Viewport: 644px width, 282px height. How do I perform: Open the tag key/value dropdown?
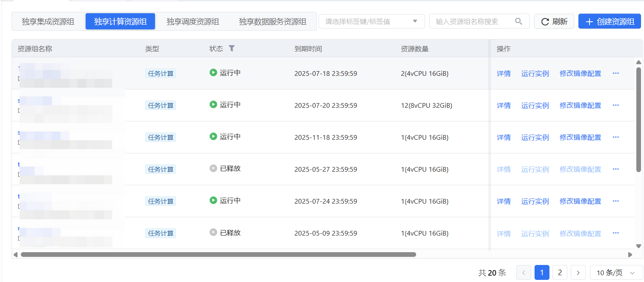point(371,21)
